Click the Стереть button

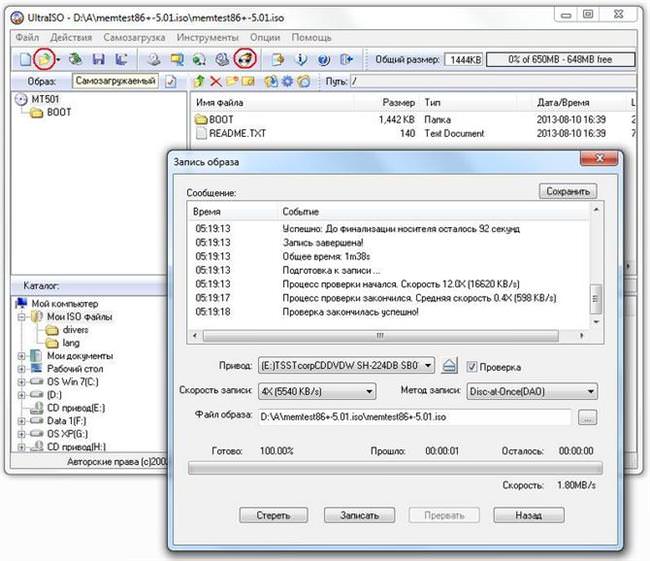click(x=274, y=515)
